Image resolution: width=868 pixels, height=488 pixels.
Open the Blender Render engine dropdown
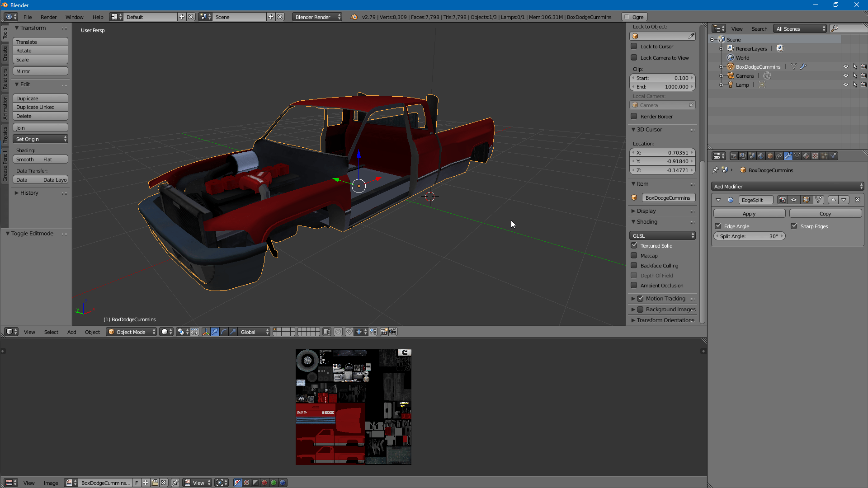tap(317, 17)
